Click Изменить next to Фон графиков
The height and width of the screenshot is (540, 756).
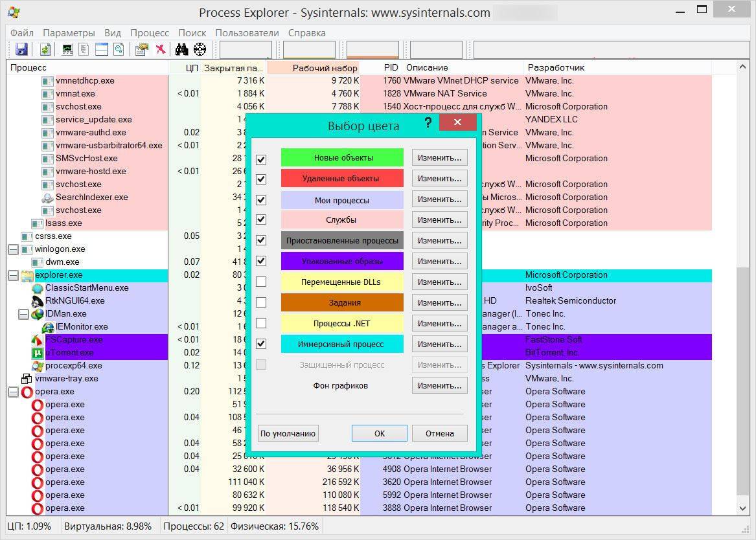pyautogui.click(x=440, y=385)
